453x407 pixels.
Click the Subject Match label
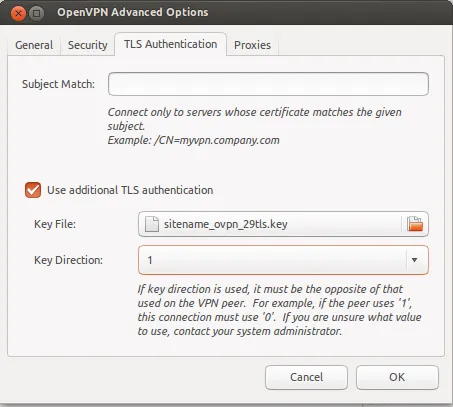tap(58, 84)
